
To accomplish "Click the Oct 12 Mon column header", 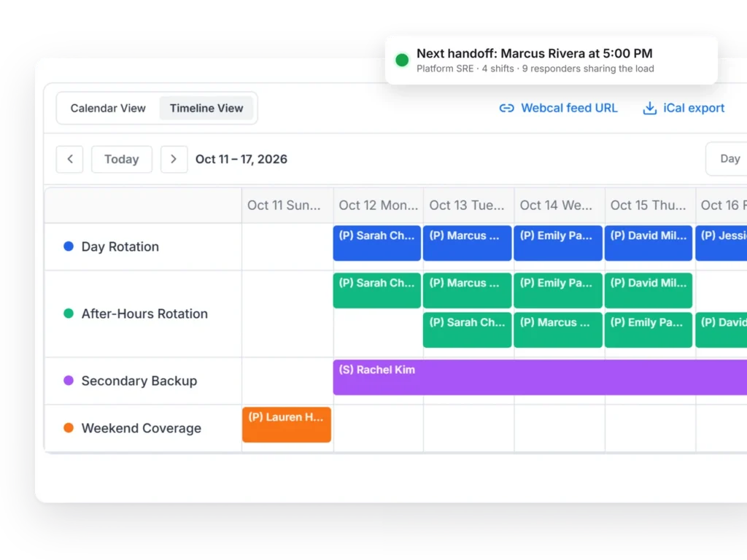I will [x=379, y=205].
